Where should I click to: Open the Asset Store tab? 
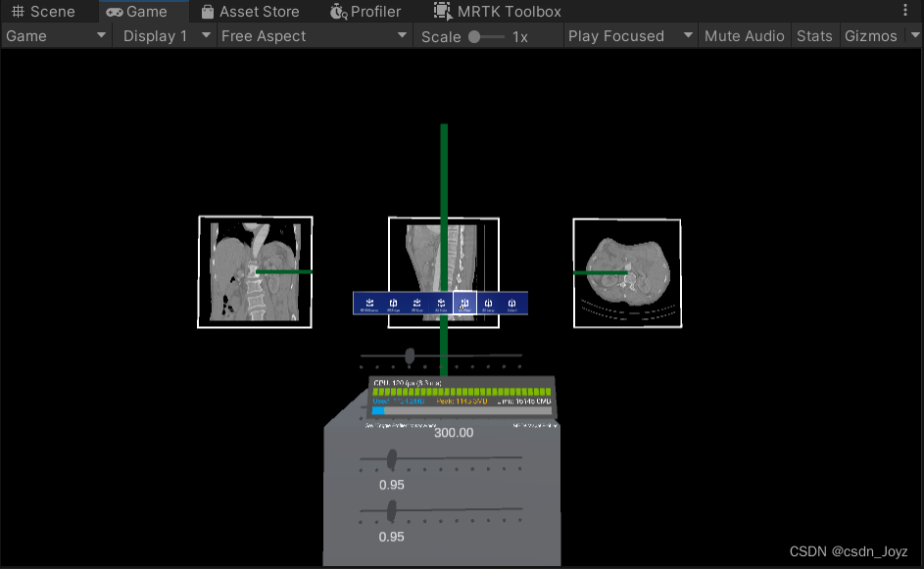(250, 11)
